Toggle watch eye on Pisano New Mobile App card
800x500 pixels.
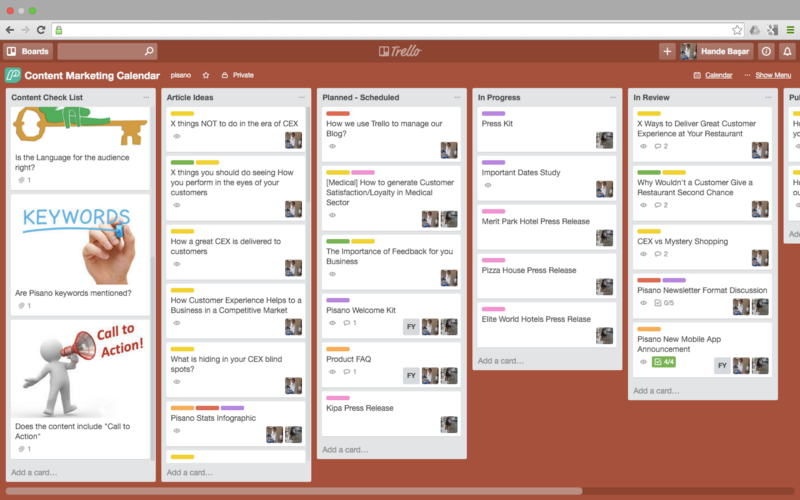tap(643, 362)
